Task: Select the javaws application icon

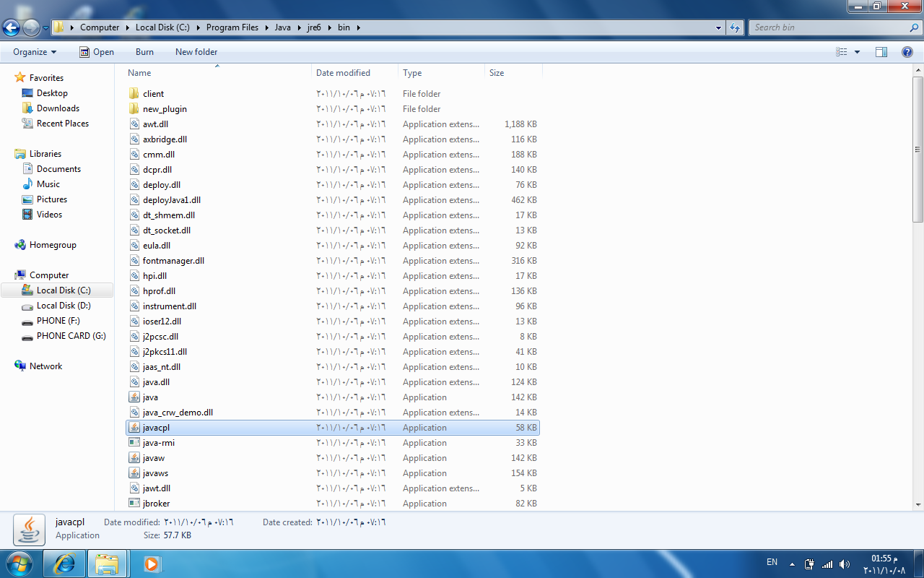Action: pyautogui.click(x=134, y=473)
